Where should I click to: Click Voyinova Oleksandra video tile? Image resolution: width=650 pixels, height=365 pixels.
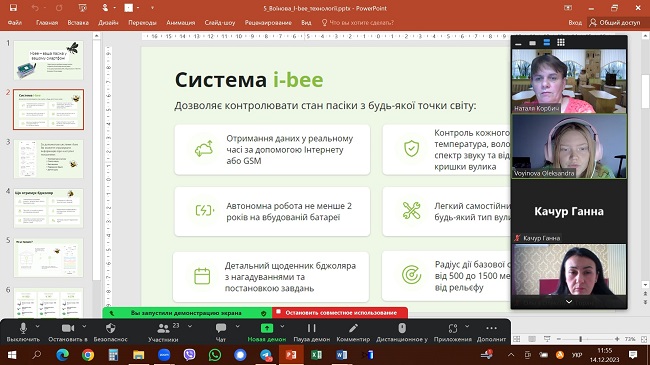[569, 146]
